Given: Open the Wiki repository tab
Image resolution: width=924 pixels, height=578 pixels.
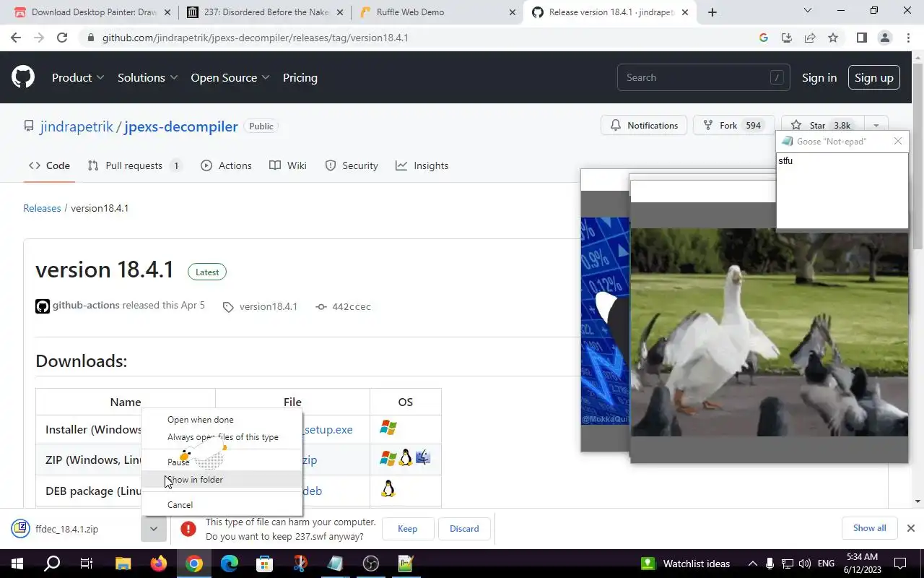Looking at the screenshot, I should pos(288,165).
